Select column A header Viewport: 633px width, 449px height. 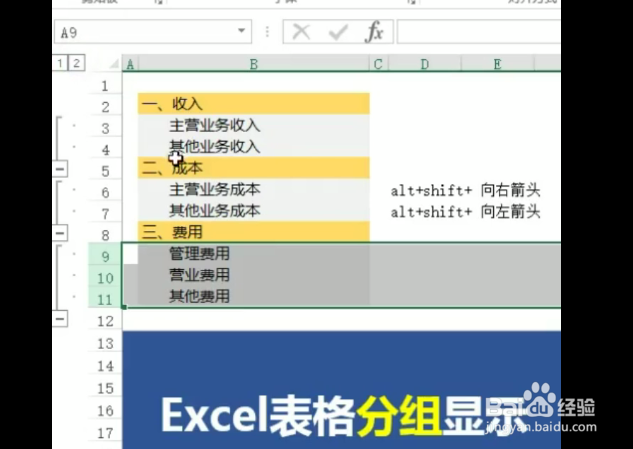130,64
